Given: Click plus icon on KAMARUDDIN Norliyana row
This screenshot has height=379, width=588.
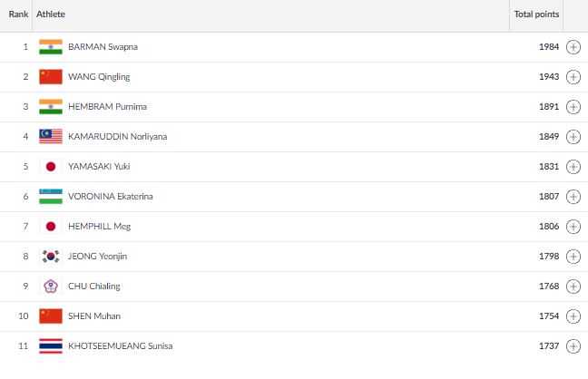Looking at the screenshot, I should [x=573, y=137].
